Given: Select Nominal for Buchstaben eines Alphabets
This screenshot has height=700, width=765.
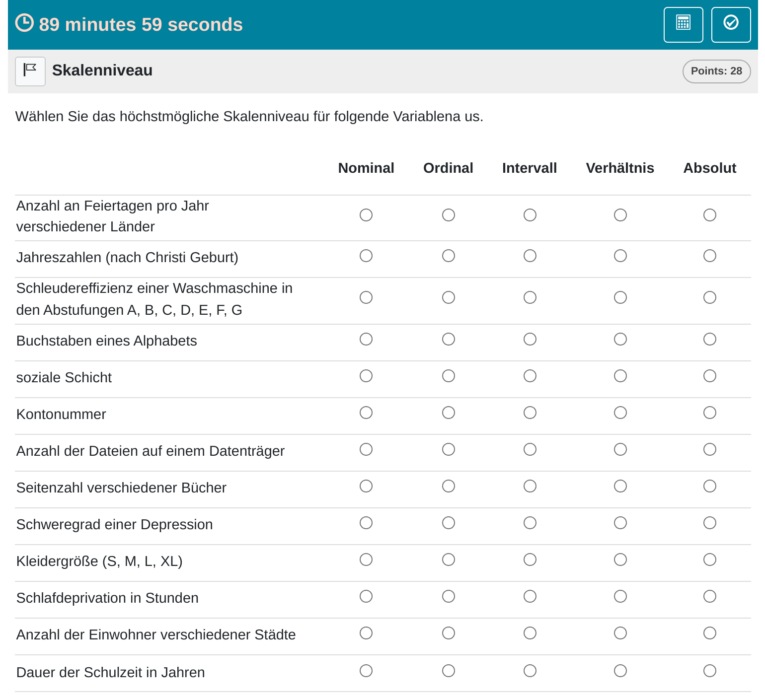Looking at the screenshot, I should pos(366,339).
